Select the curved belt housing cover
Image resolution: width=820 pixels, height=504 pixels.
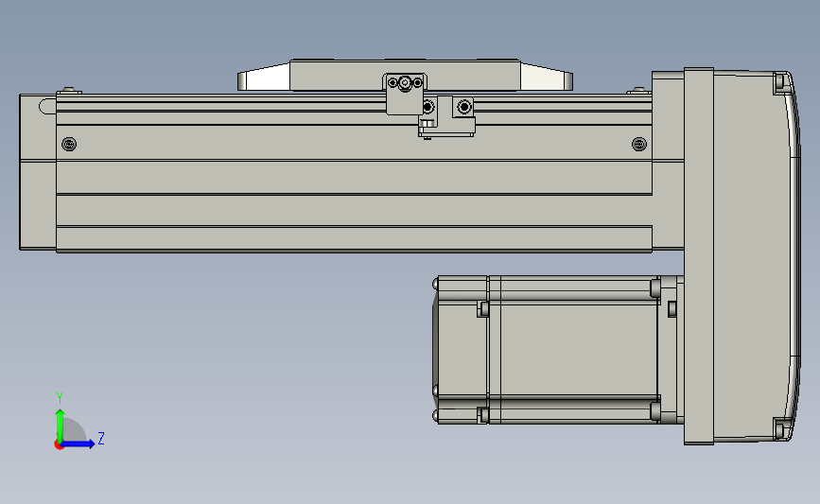pos(756,256)
